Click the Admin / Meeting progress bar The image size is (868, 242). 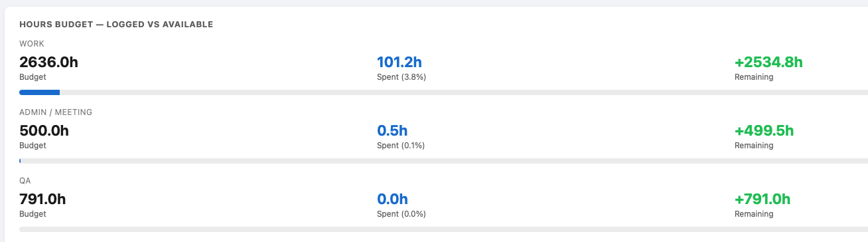tap(443, 161)
